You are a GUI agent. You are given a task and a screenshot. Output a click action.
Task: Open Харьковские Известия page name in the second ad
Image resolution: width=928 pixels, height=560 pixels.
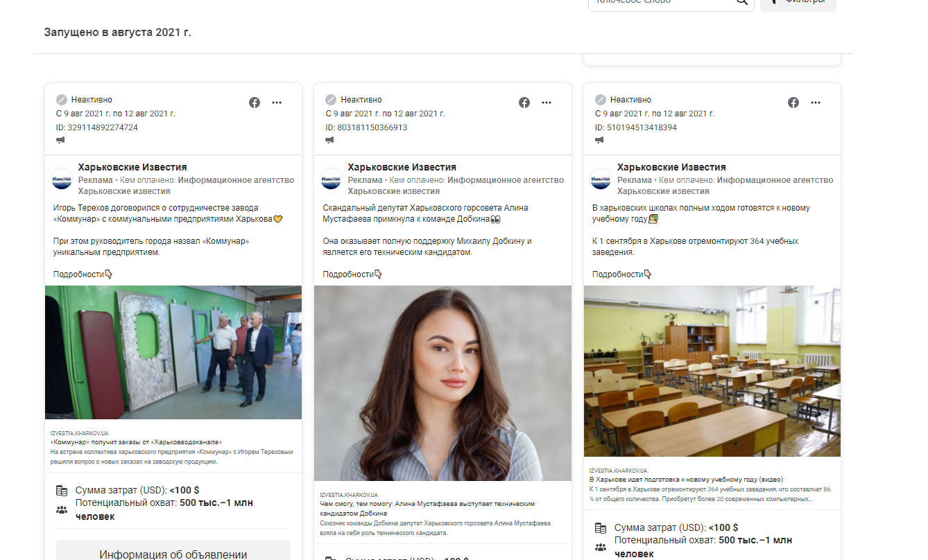[402, 167]
